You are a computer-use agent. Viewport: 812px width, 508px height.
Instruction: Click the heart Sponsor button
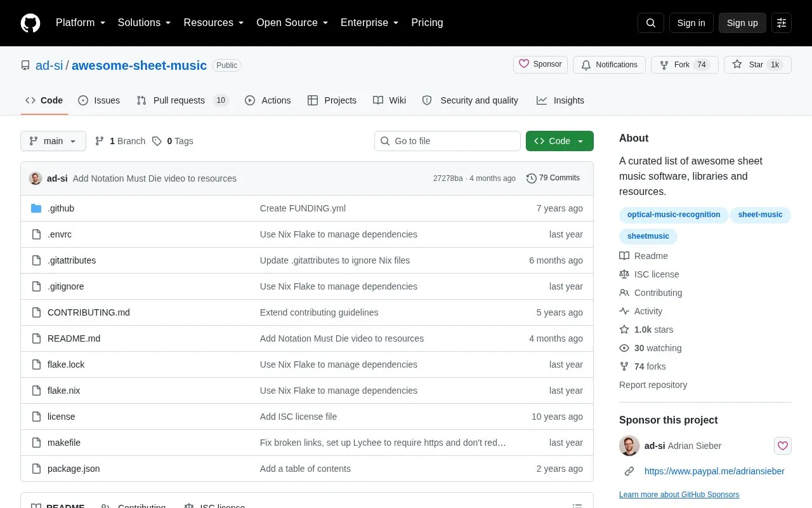click(x=540, y=65)
